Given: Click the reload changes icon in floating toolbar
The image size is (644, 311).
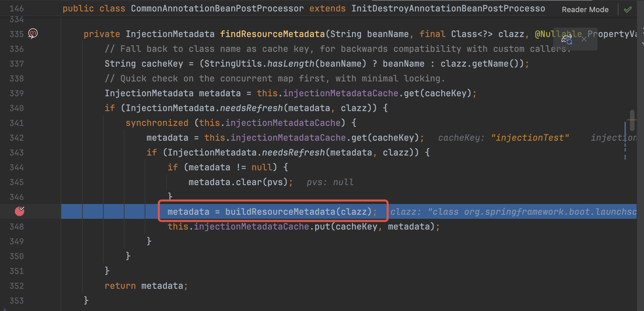Looking at the screenshot, I should pyautogui.click(x=567, y=39).
